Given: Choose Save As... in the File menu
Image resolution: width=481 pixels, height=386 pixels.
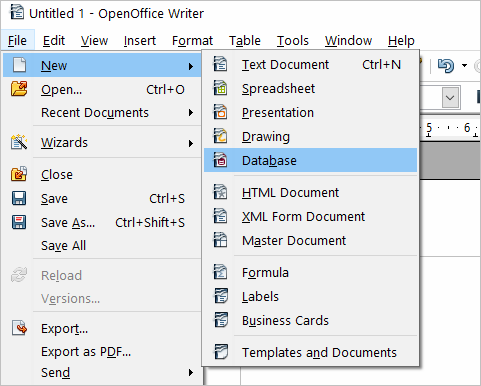Looking at the screenshot, I should [102, 222].
